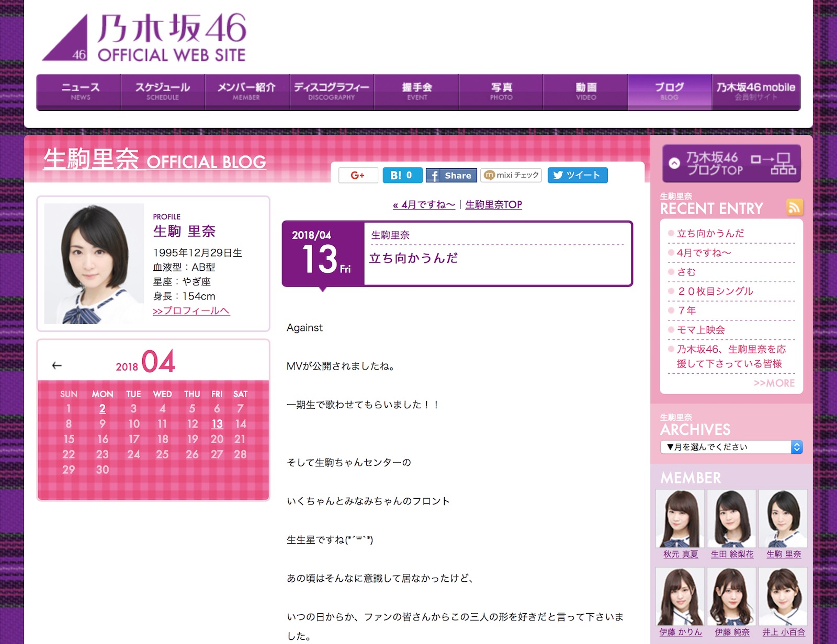Bookmark the post with Hatena B!
This screenshot has width=837, height=644.
pyautogui.click(x=402, y=176)
